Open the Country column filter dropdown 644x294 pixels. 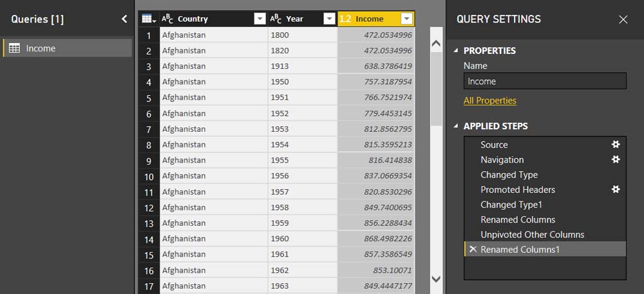pos(260,19)
